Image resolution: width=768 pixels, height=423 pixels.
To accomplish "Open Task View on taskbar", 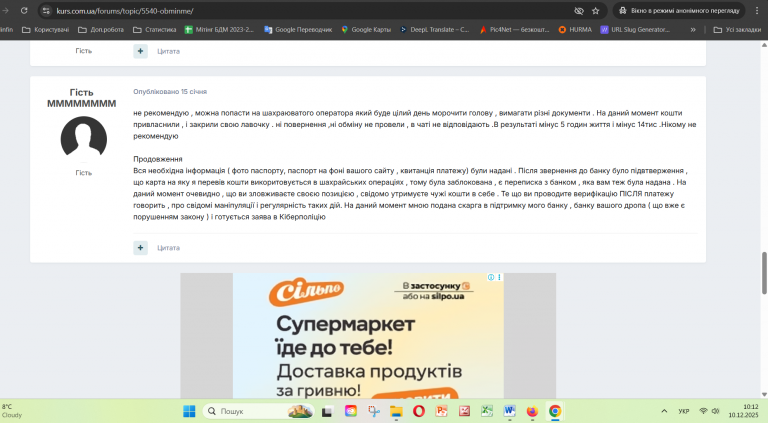I will (x=327, y=411).
